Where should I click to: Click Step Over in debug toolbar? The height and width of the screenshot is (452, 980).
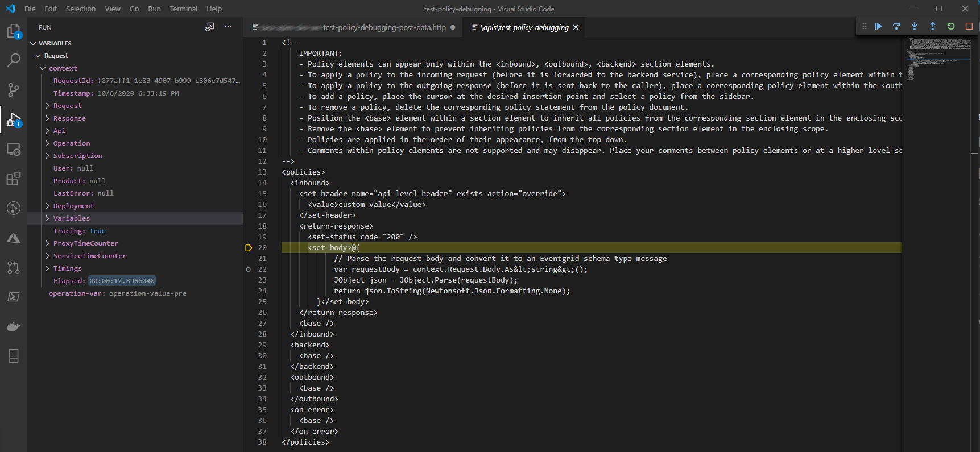click(896, 26)
